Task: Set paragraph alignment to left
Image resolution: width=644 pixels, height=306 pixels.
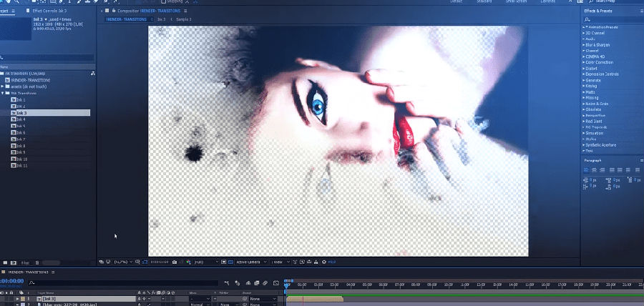Action: click(x=586, y=170)
